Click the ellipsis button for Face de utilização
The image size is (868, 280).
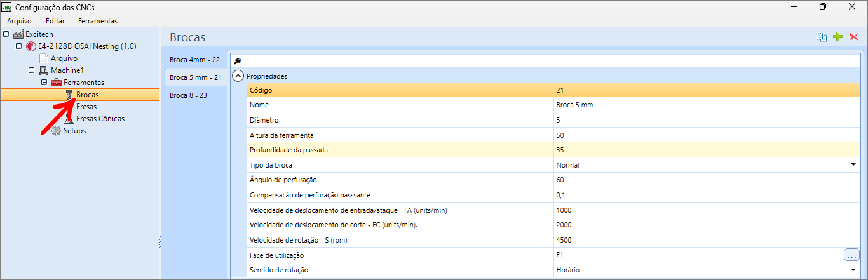851,255
